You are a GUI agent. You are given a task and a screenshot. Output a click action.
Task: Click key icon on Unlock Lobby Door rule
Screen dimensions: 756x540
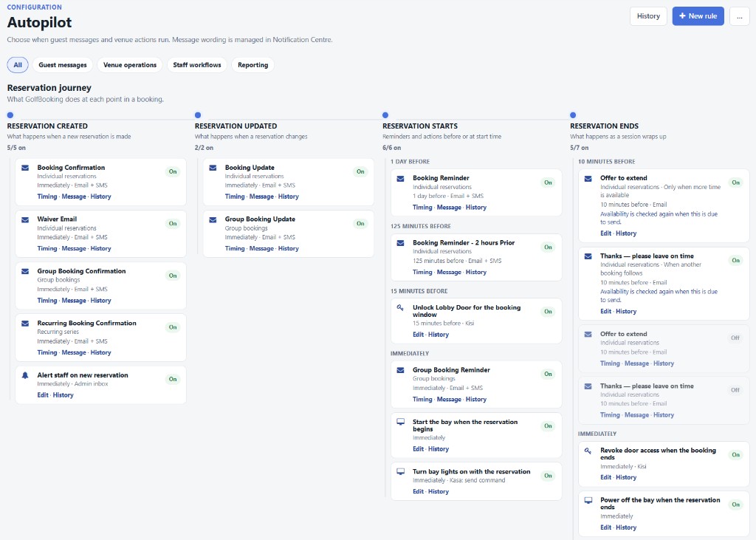coord(400,307)
